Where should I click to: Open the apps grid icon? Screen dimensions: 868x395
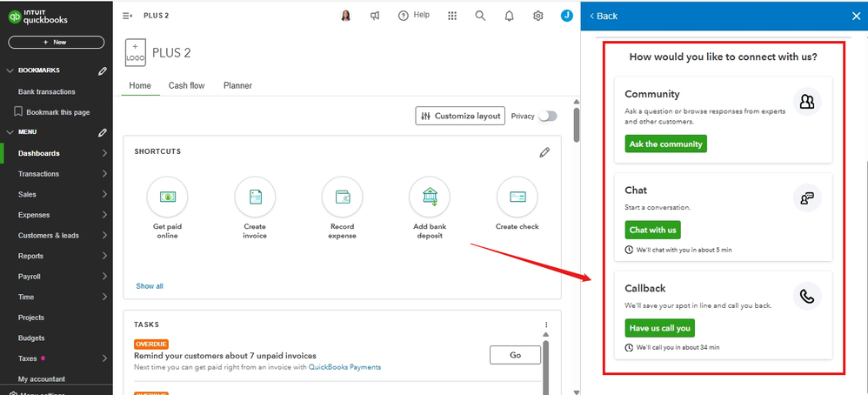[452, 16]
